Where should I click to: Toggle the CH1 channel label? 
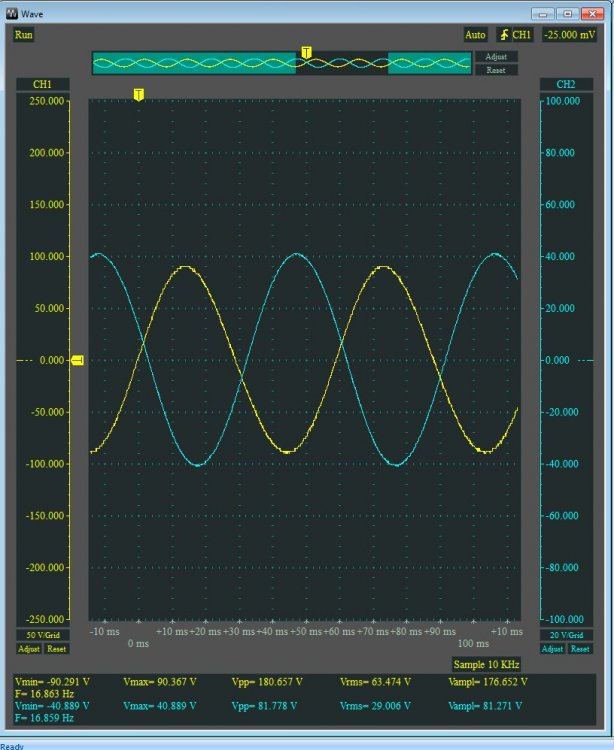click(x=42, y=83)
